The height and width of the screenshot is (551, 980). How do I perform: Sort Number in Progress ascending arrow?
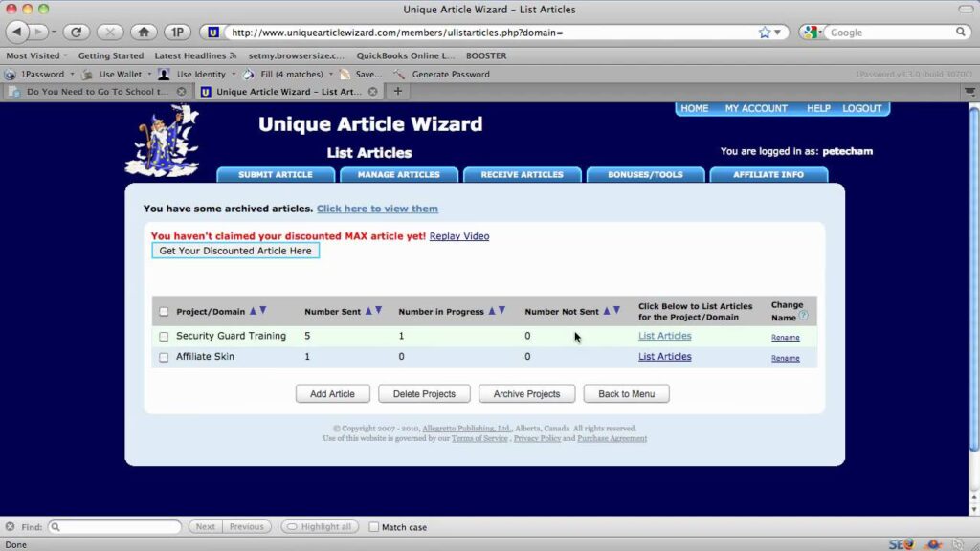[492, 311]
